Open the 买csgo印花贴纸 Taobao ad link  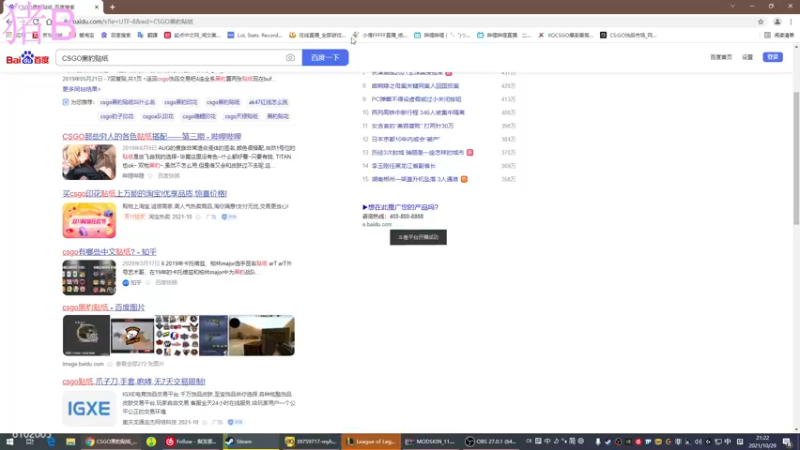(144, 193)
